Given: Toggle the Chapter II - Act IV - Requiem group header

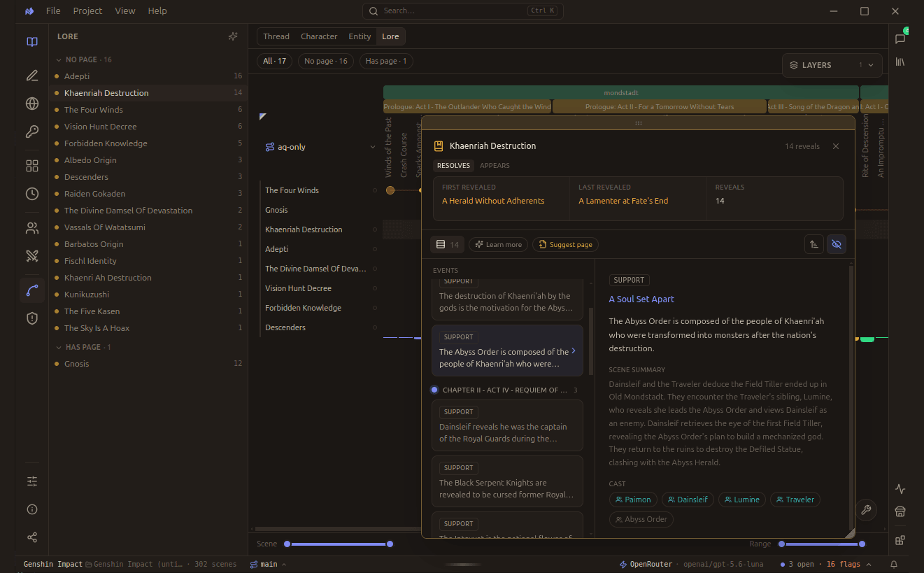Looking at the screenshot, I should click(x=504, y=390).
